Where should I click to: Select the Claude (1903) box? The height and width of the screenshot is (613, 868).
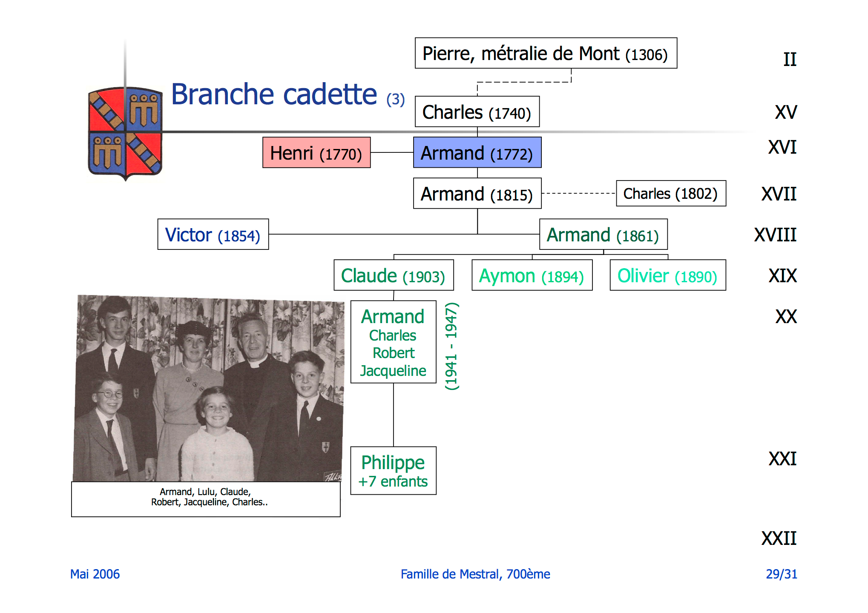click(x=393, y=275)
